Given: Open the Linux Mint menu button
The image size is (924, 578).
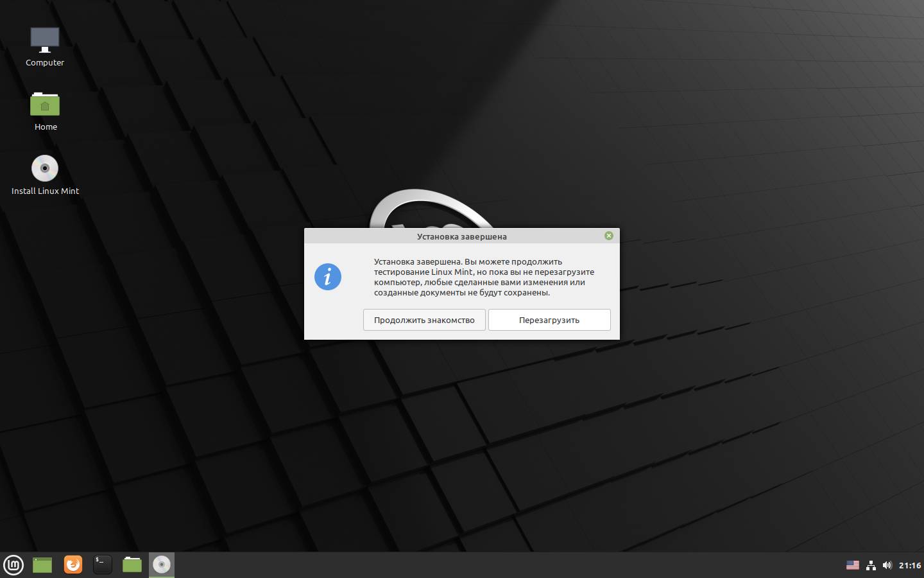Looking at the screenshot, I should click(x=13, y=565).
